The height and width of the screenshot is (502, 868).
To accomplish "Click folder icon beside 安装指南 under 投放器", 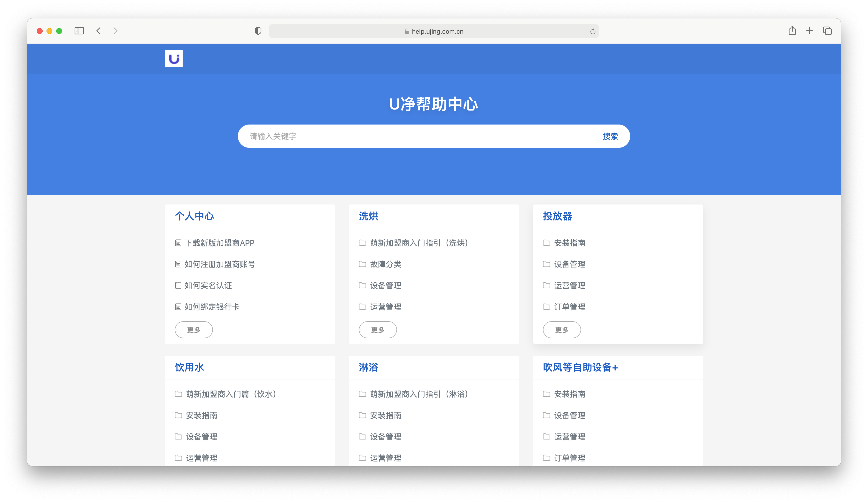I will coord(546,243).
